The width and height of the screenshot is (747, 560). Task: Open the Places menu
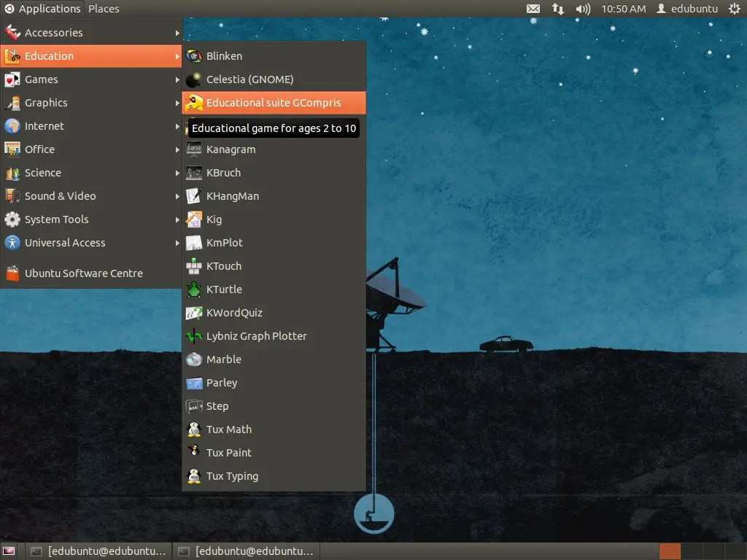pyautogui.click(x=104, y=9)
